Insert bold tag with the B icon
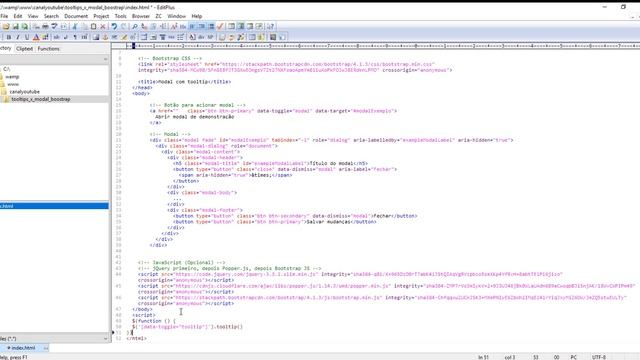 pos(9,37)
